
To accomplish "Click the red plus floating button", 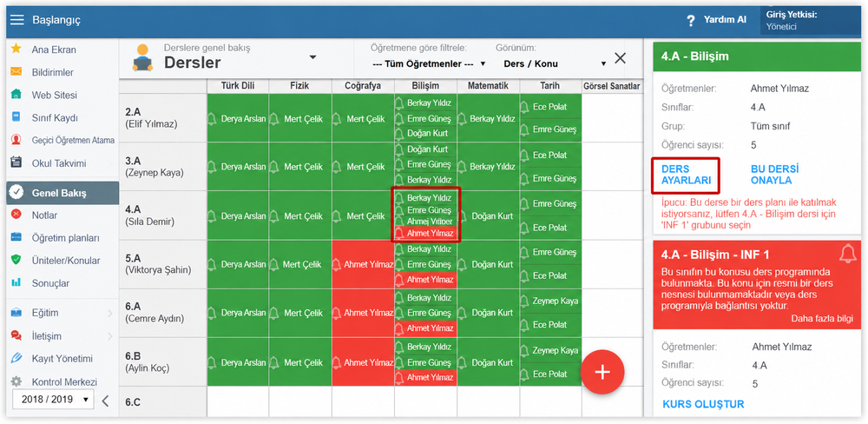I will tap(602, 372).
